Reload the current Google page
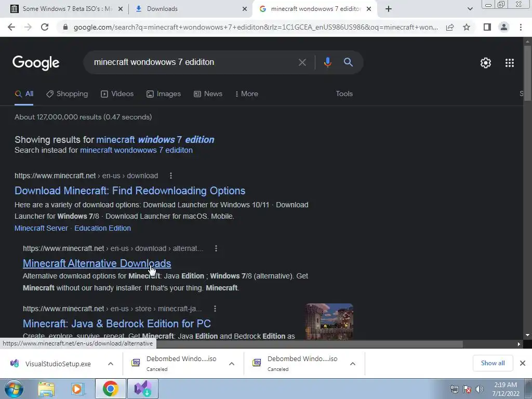This screenshot has width=532, height=399. click(x=45, y=27)
